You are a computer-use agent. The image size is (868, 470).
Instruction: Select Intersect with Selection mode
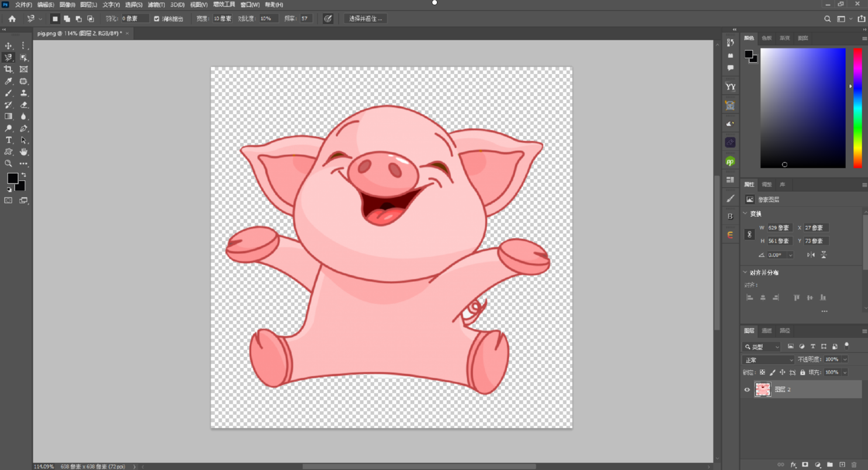click(90, 19)
